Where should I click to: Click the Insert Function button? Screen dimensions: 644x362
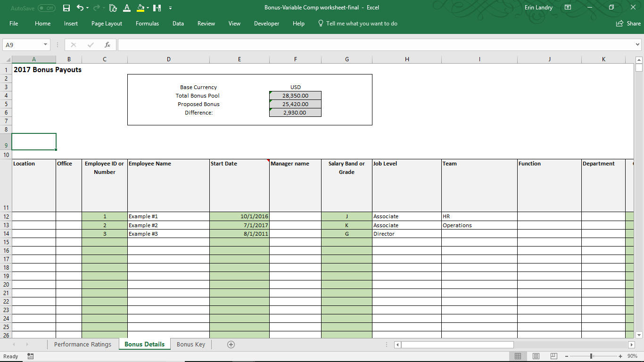(x=107, y=44)
